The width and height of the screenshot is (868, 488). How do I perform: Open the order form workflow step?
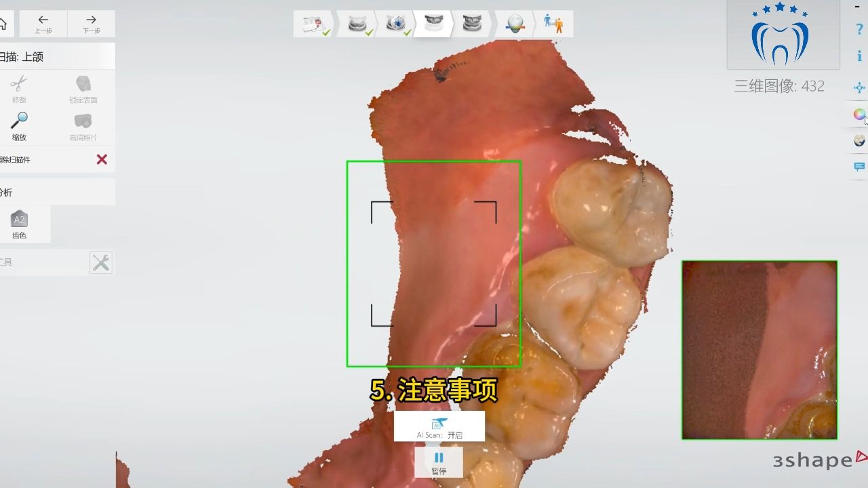(x=314, y=24)
